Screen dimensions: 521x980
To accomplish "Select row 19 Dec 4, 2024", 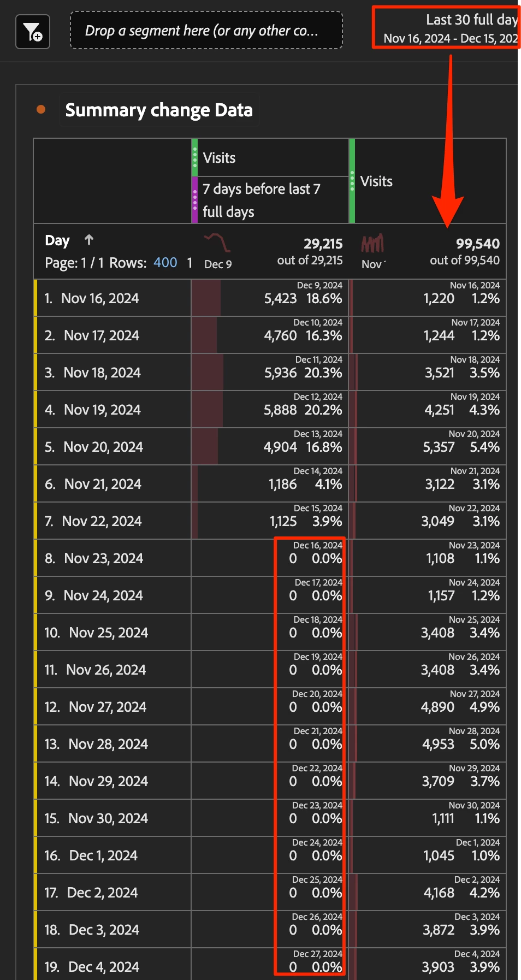I will click(113, 965).
